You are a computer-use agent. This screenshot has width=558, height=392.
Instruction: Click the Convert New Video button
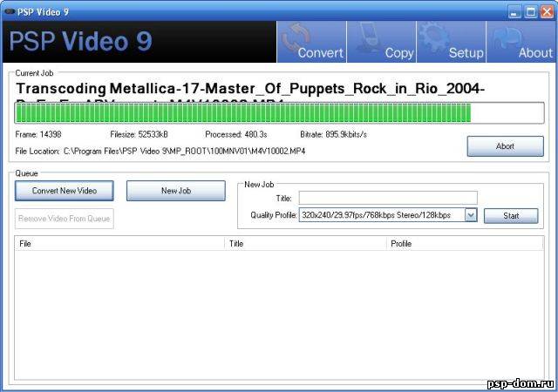coord(65,191)
